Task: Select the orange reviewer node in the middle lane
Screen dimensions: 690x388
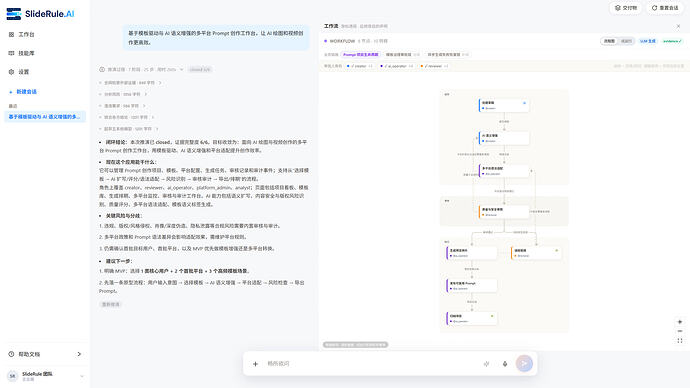Action: pos(504,212)
